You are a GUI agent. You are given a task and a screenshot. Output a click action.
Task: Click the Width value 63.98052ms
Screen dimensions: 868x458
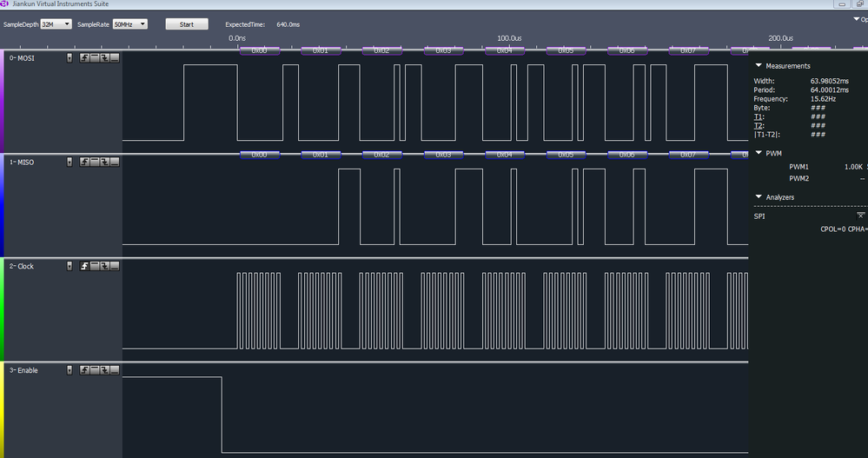(829, 81)
